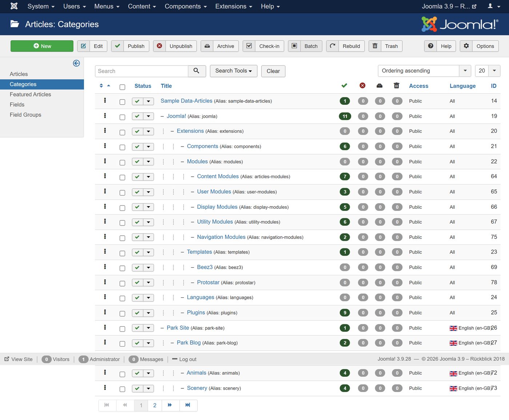
Task: Sort by the trashed items column icon
Action: point(397,85)
